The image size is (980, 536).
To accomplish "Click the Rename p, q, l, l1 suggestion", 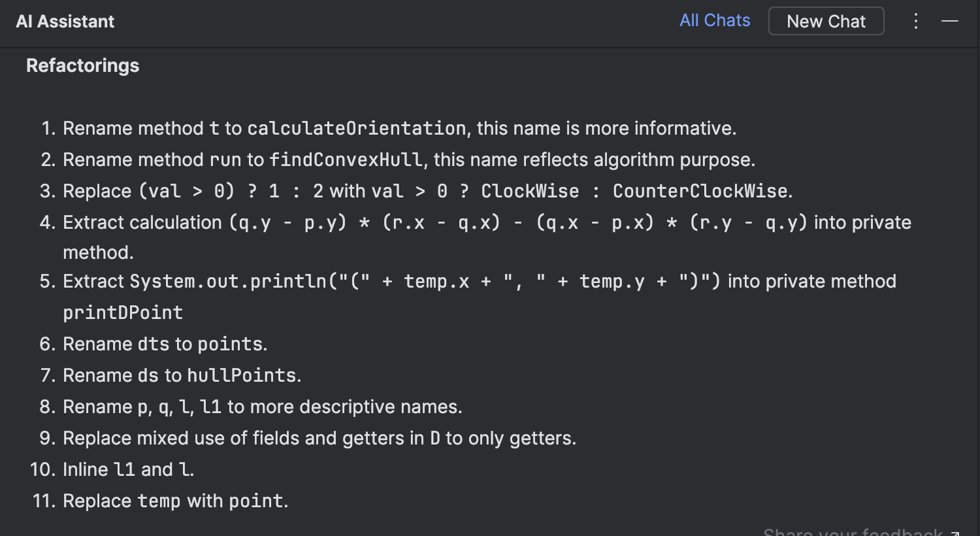I will pos(263,407).
